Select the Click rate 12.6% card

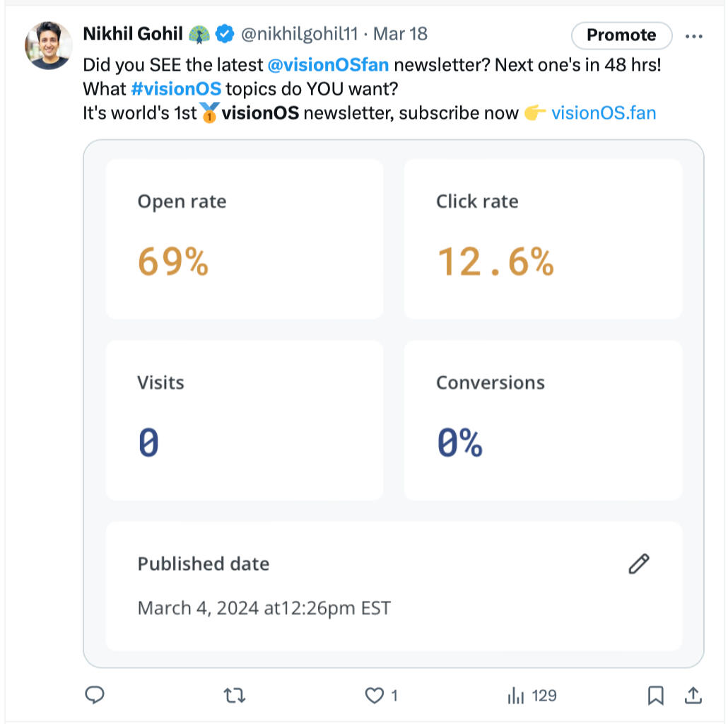pos(543,239)
